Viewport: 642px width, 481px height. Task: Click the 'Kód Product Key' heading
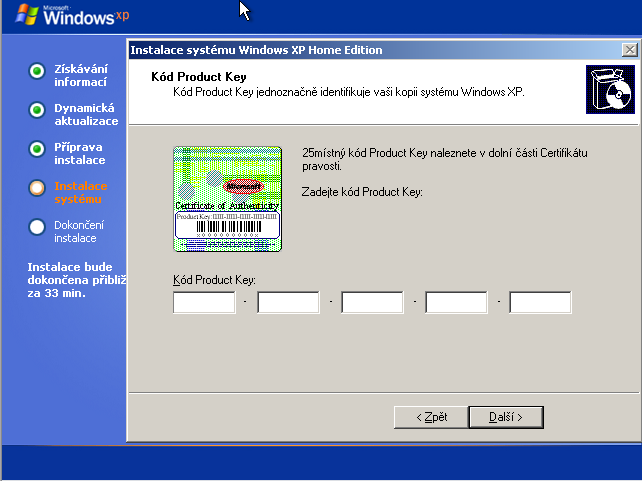[199, 77]
